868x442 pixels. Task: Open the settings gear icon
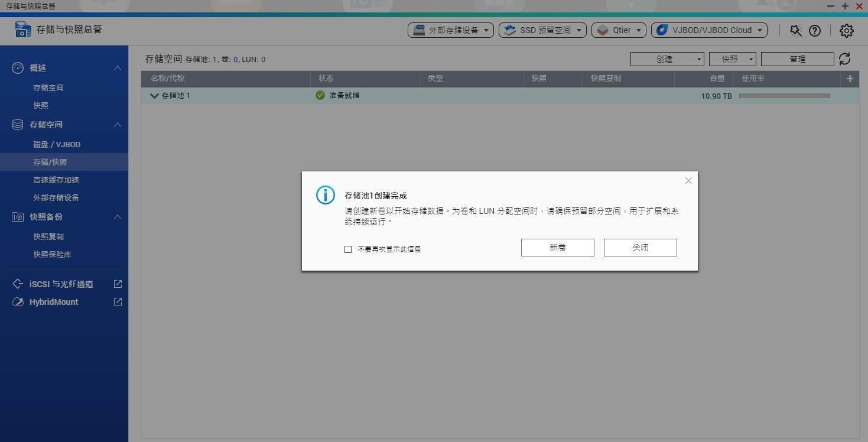click(x=846, y=30)
